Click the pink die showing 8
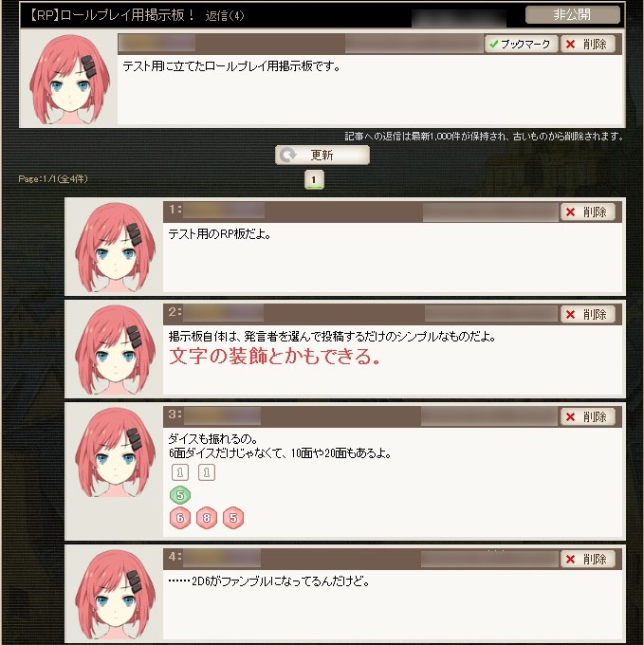 (x=207, y=518)
